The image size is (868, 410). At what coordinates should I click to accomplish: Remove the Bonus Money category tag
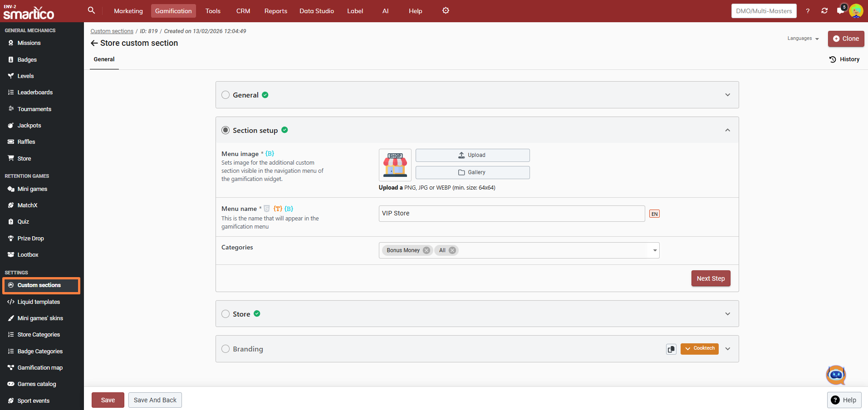point(426,250)
